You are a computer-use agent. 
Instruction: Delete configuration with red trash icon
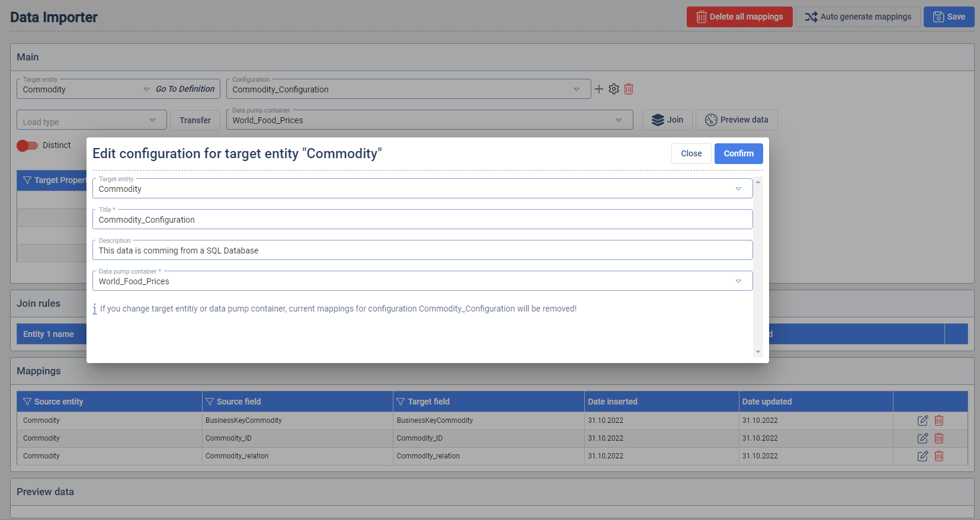[x=629, y=89]
